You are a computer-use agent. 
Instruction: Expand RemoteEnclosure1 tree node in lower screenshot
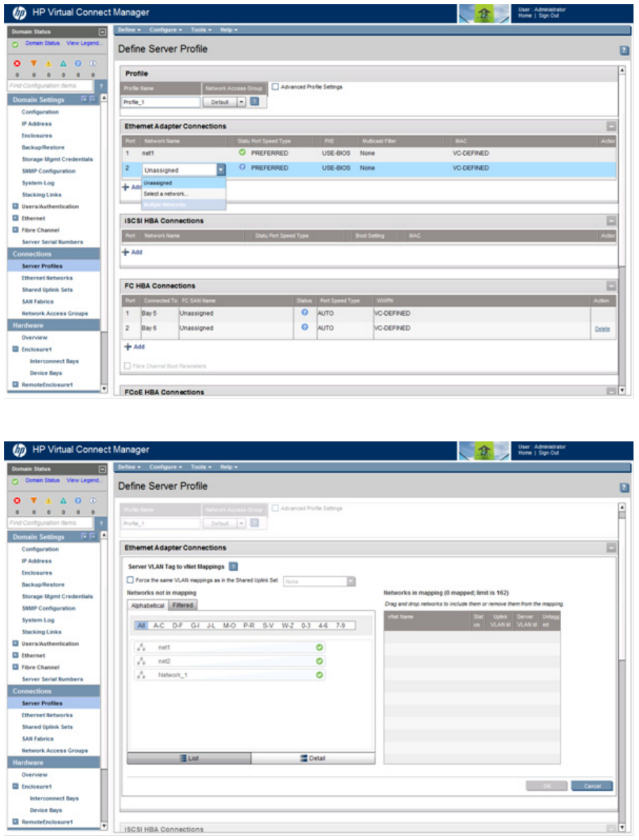coord(15,821)
